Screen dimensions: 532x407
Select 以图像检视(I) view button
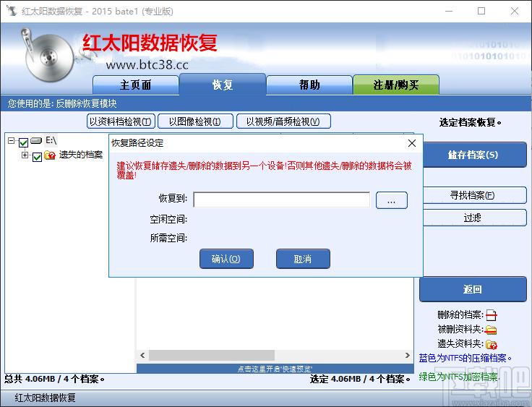click(195, 121)
